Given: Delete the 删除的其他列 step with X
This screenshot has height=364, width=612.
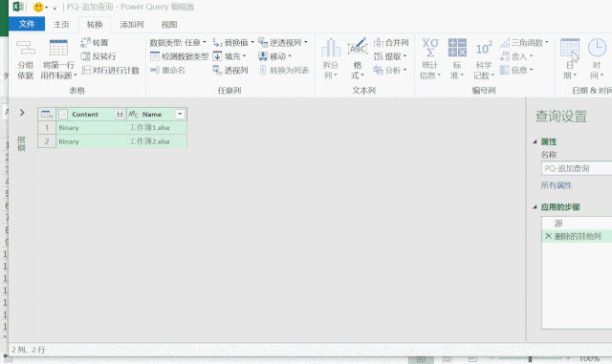Looking at the screenshot, I should (548, 236).
